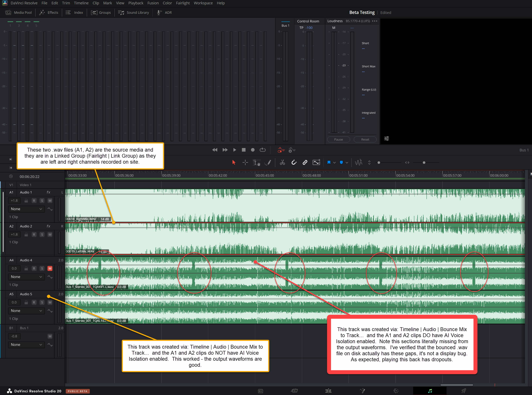Image resolution: width=532 pixels, height=395 pixels.
Task: Jump to timeline start icon
Action: point(11,168)
